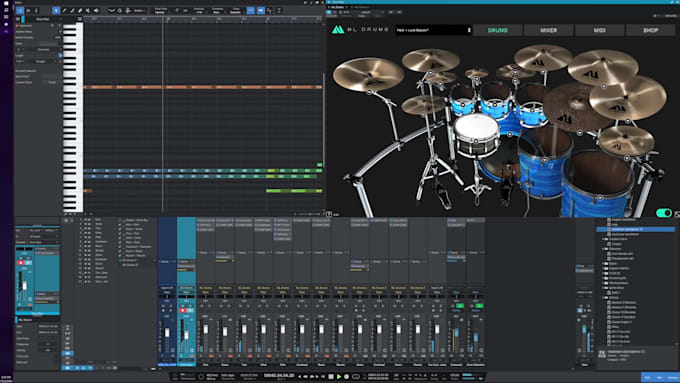
Task: Open Windows search from the taskbar
Action: click(6, 10)
